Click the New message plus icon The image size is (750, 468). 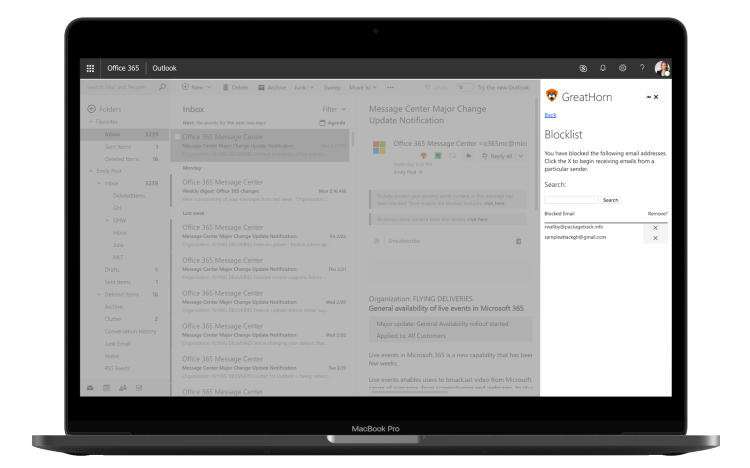[185, 87]
